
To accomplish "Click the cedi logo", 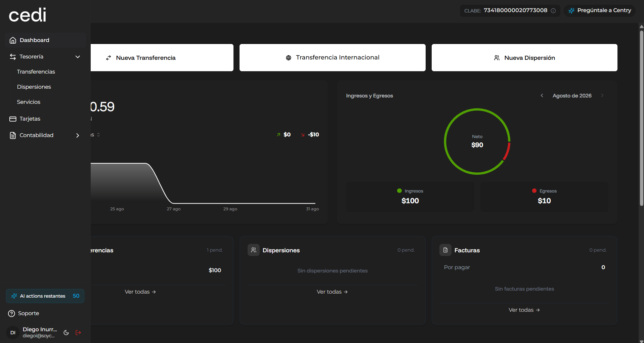I will pyautogui.click(x=28, y=15).
